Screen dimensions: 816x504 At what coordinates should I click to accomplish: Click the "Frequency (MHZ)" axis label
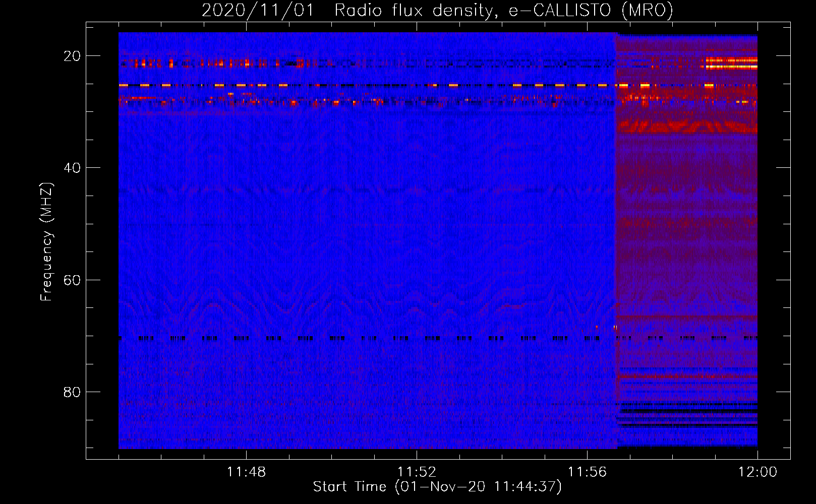[x=46, y=242]
